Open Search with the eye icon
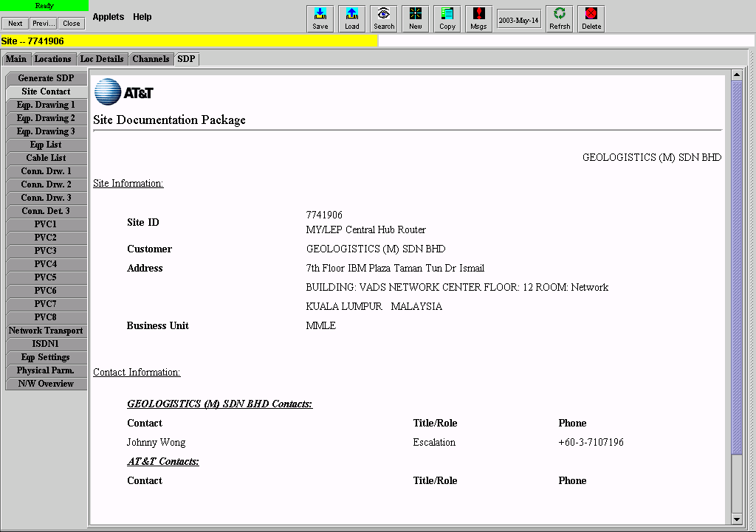This screenshot has width=756, height=532. [384, 18]
